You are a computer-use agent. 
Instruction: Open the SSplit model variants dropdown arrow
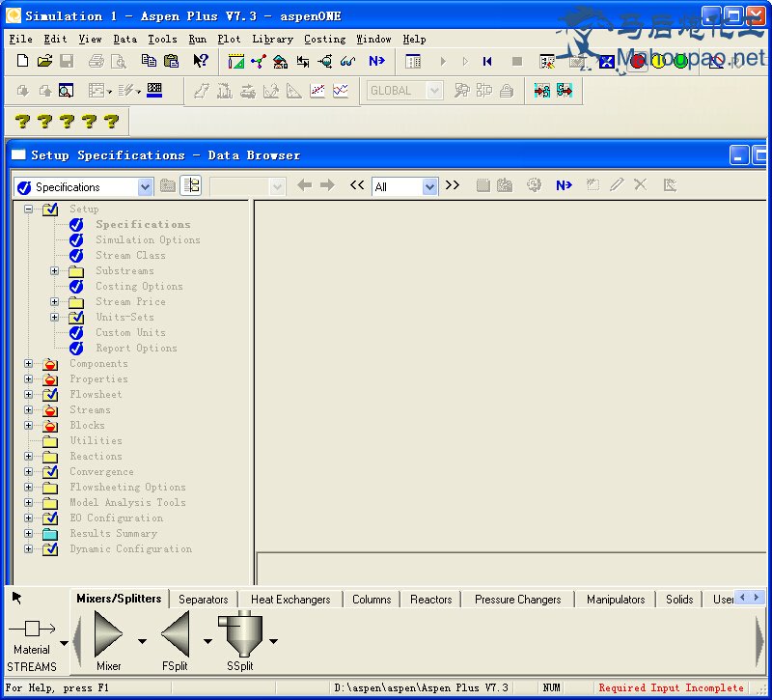pos(274,641)
